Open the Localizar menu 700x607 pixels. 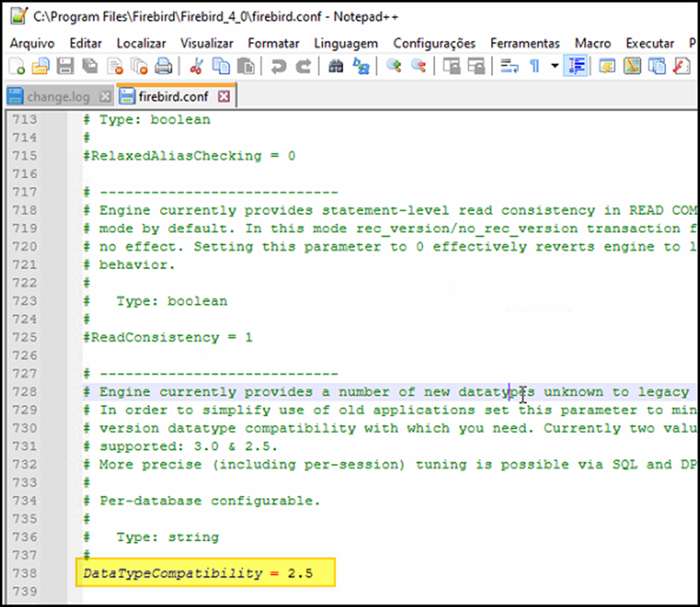pyautogui.click(x=141, y=43)
